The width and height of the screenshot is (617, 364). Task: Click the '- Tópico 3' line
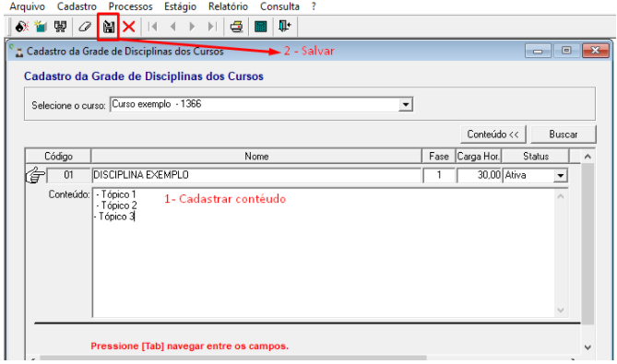[x=114, y=217]
